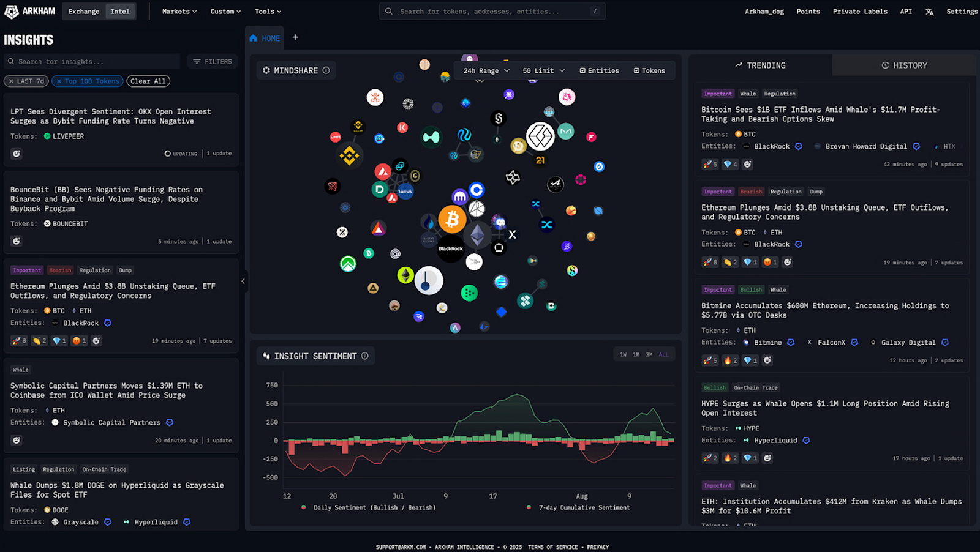Click the main token search field

(492, 12)
